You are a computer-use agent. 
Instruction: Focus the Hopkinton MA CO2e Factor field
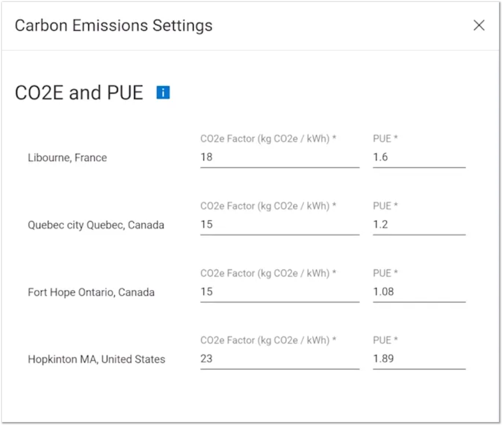[x=281, y=359]
